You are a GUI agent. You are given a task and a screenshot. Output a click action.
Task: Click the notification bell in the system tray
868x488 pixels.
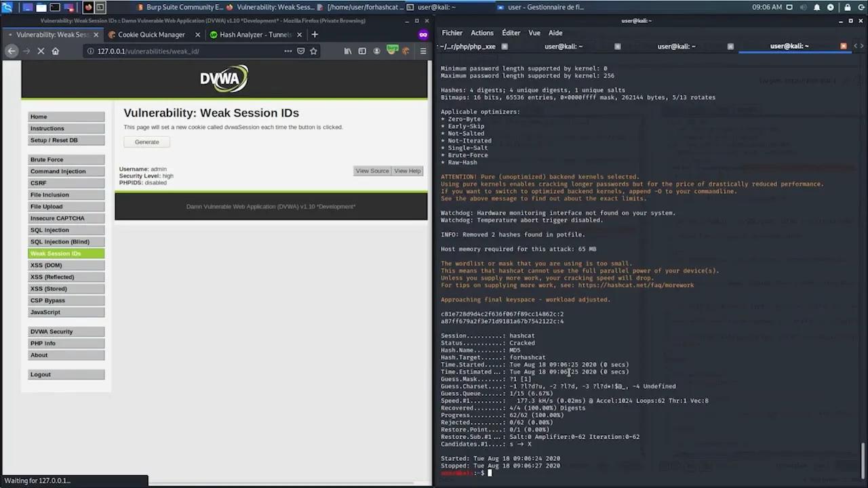(x=816, y=7)
